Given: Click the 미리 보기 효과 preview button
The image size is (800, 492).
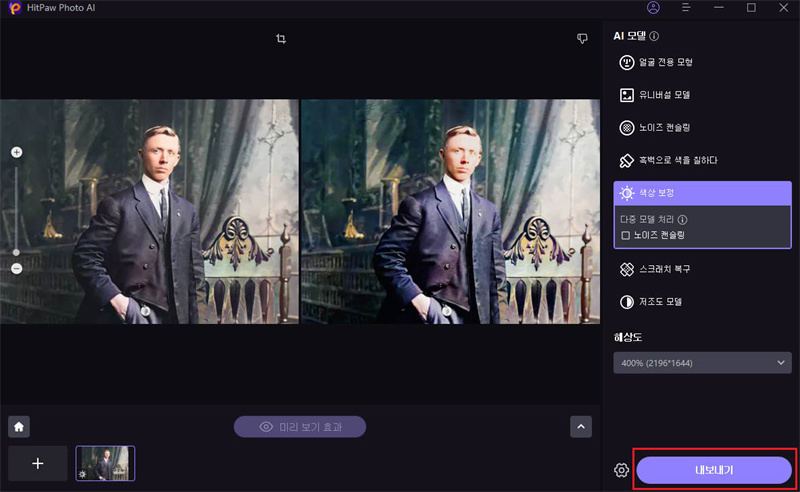Looking at the screenshot, I should tap(300, 427).
